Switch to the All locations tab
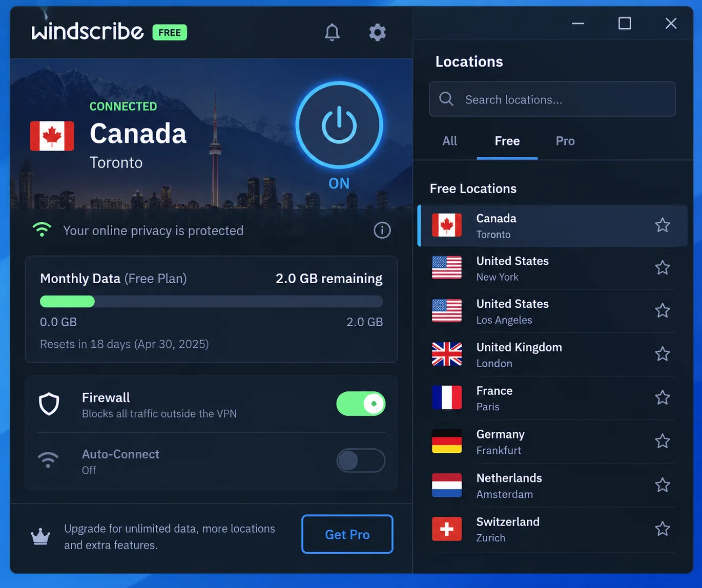Image resolution: width=702 pixels, height=588 pixels. click(450, 141)
